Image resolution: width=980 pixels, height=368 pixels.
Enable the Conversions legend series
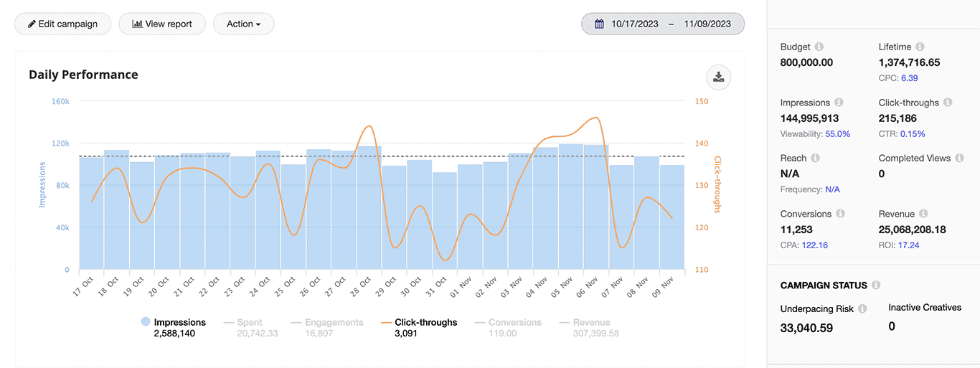pos(514,323)
